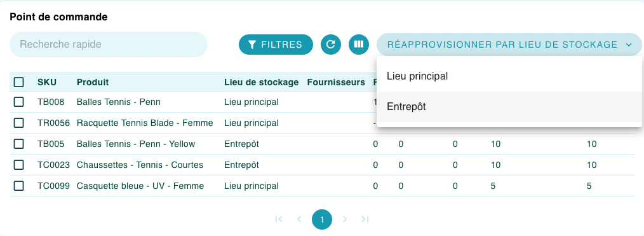
Task: Click the dropdown chevron arrow
Action: pyautogui.click(x=629, y=45)
